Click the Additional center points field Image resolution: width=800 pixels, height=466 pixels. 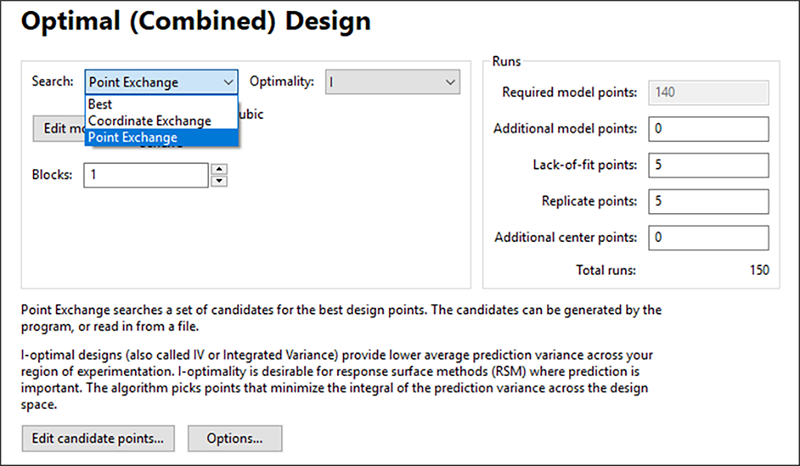point(707,237)
